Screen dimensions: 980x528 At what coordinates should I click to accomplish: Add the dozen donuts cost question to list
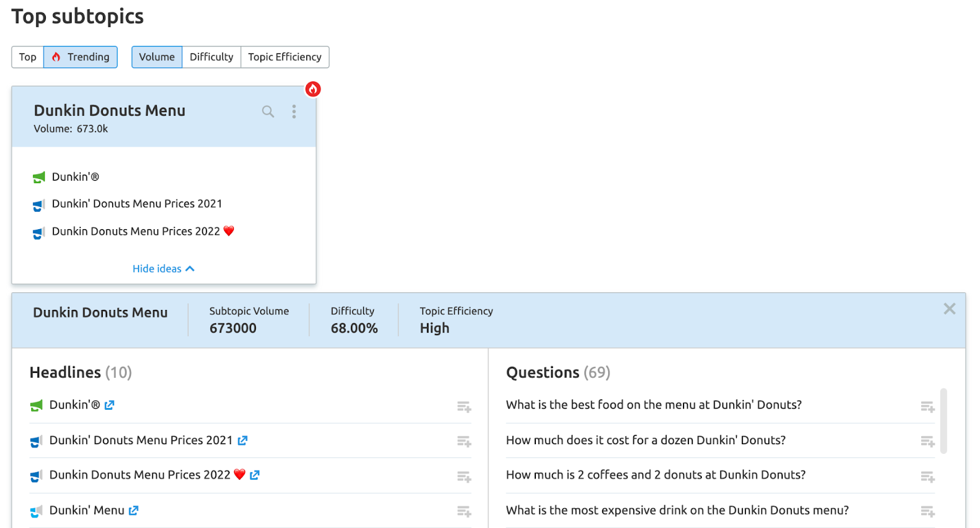point(928,442)
